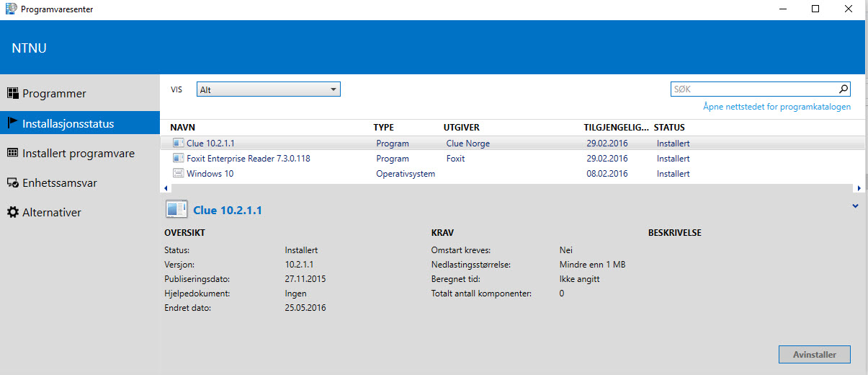Click the Avinstaller button
The width and height of the screenshot is (868, 375).
[x=815, y=355]
